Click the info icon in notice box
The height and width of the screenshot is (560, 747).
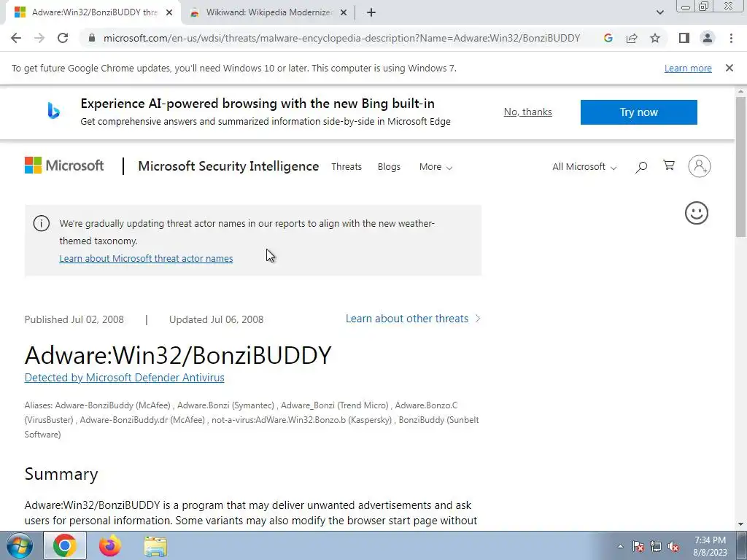[x=42, y=223]
